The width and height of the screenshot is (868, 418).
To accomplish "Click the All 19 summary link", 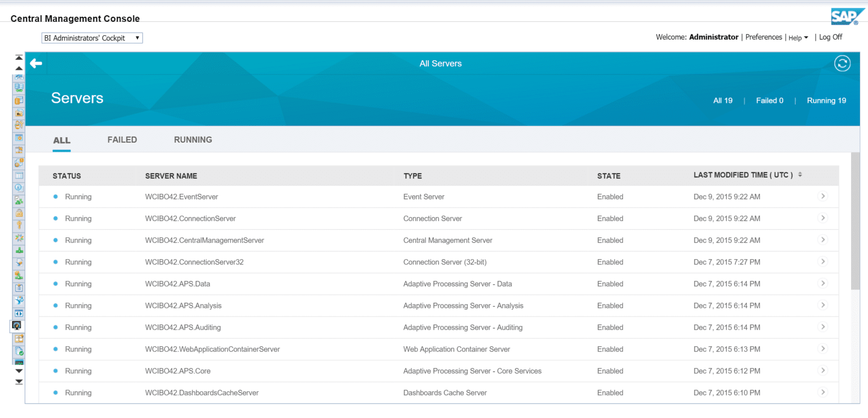I will click(x=723, y=101).
